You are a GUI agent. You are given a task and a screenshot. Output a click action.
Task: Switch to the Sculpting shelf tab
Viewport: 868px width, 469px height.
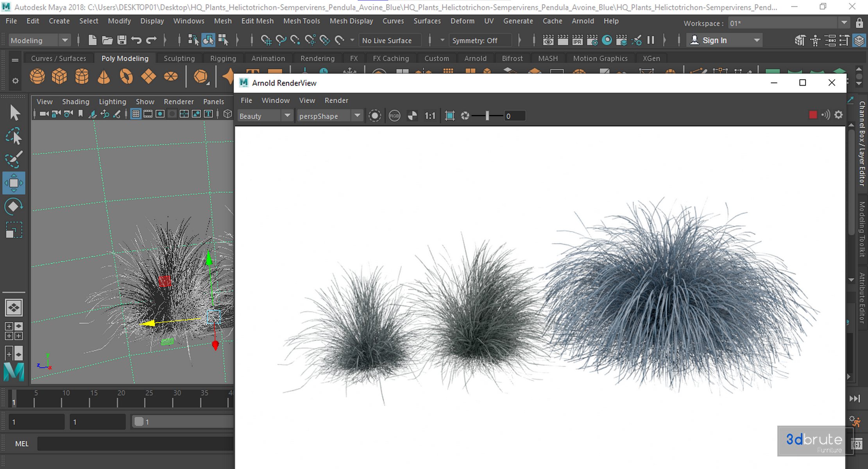(x=179, y=58)
